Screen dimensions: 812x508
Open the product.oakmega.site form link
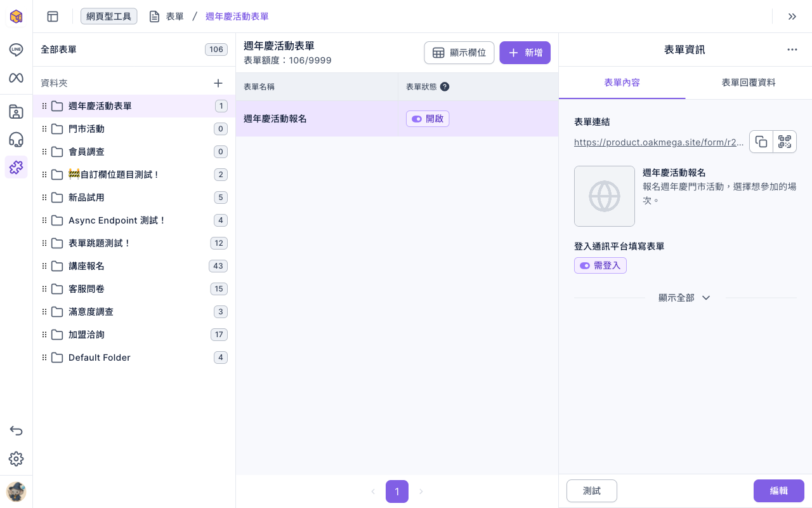pyautogui.click(x=659, y=142)
